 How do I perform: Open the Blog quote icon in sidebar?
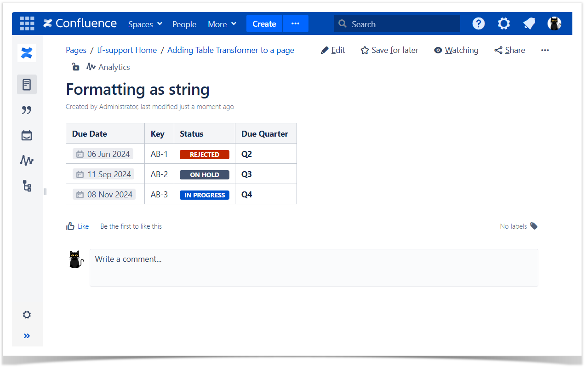[x=27, y=110]
